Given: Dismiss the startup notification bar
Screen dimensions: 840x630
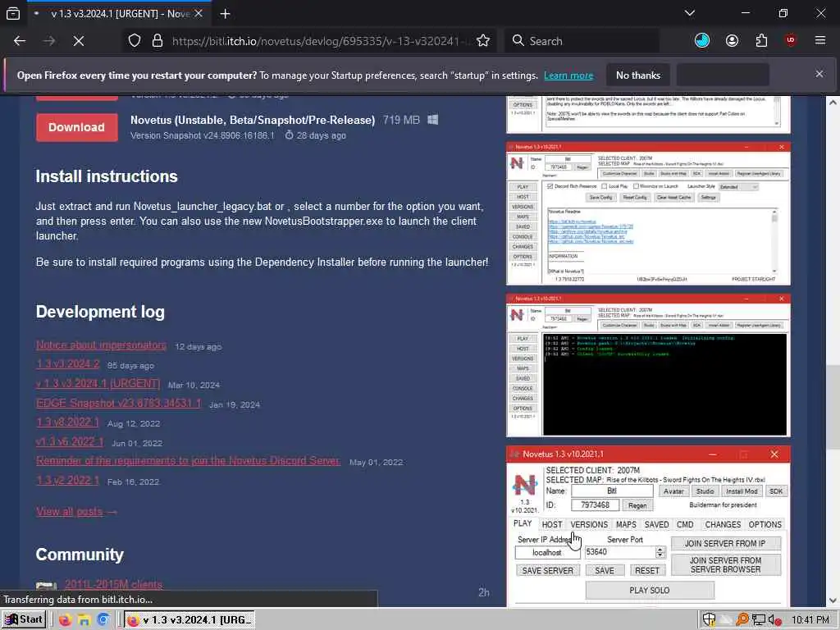Looking at the screenshot, I should click(x=819, y=74).
